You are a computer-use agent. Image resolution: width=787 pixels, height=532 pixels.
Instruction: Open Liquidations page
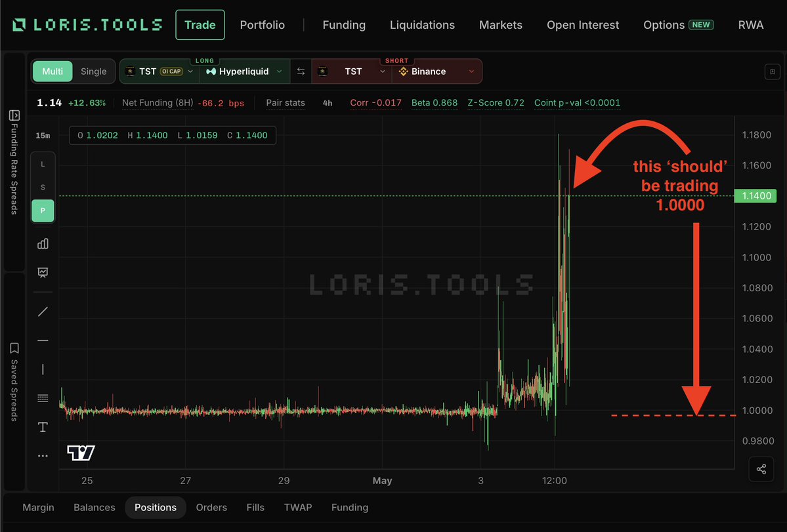click(x=422, y=24)
